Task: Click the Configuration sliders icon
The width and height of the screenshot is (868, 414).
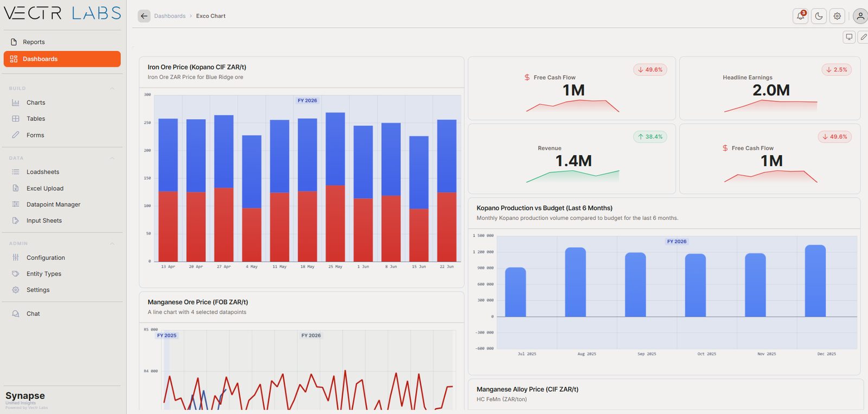Action: (x=16, y=258)
